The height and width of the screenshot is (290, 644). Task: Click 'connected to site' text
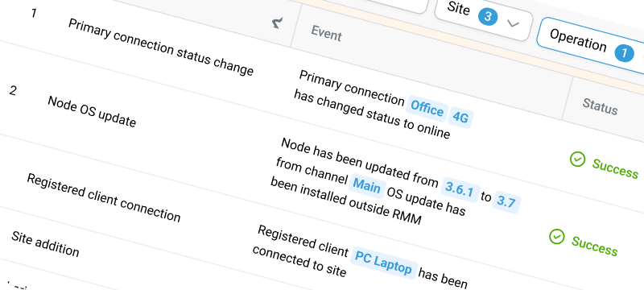[x=299, y=262]
